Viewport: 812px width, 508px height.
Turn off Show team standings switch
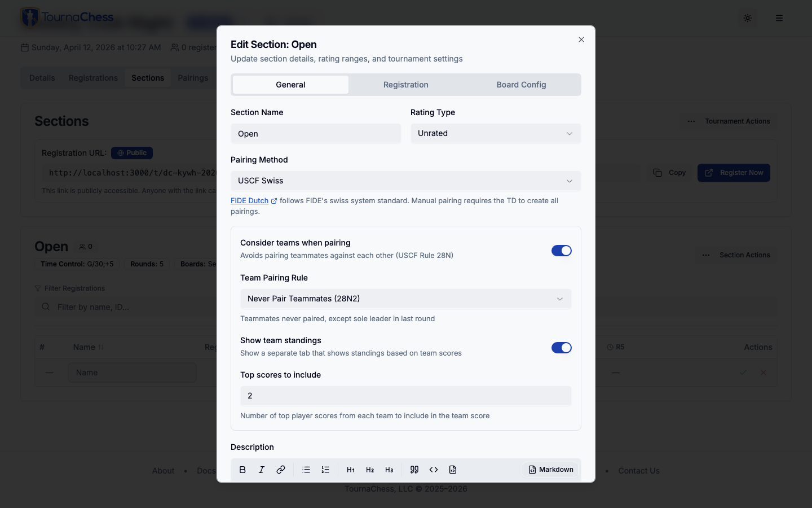point(561,348)
